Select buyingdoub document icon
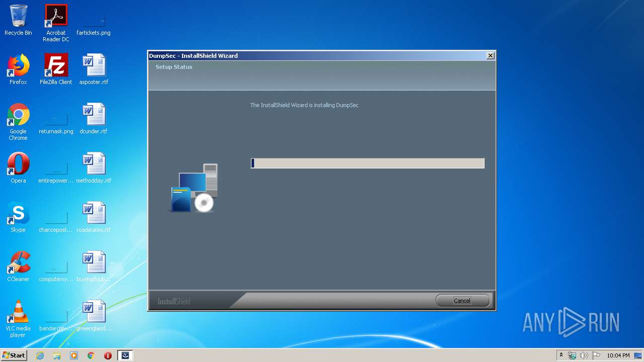Image resolution: width=644 pixels, height=362 pixels. coord(94,267)
